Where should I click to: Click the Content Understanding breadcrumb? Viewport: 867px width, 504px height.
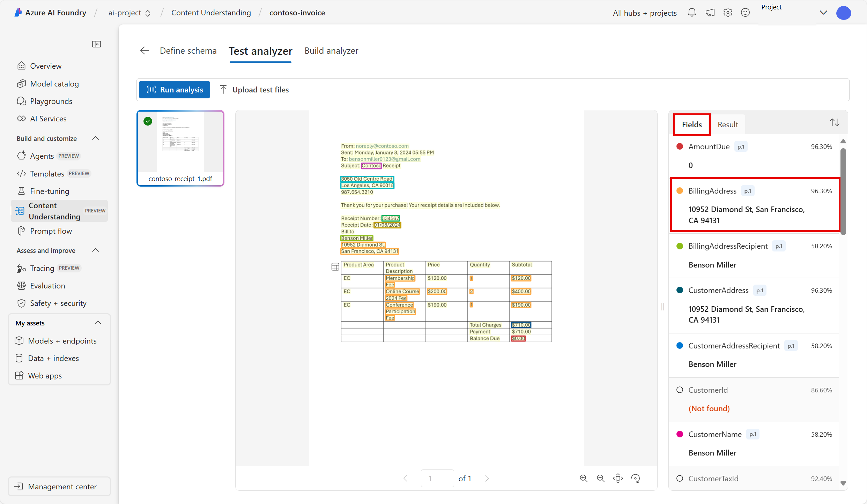click(x=211, y=13)
